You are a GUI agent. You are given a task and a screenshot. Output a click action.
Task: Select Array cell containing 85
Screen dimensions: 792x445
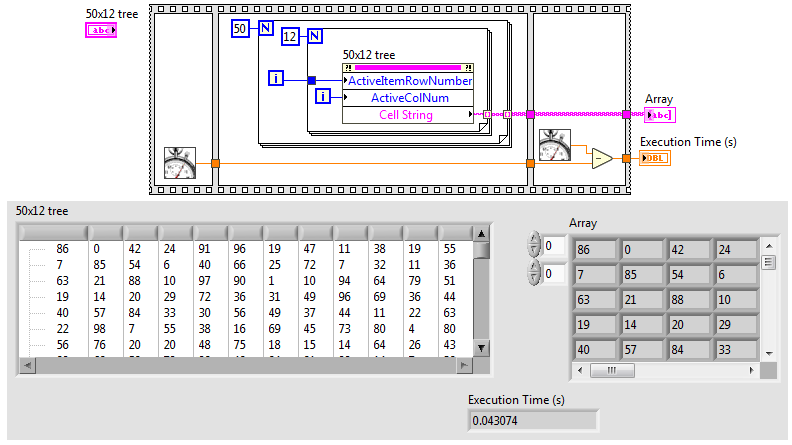click(642, 275)
